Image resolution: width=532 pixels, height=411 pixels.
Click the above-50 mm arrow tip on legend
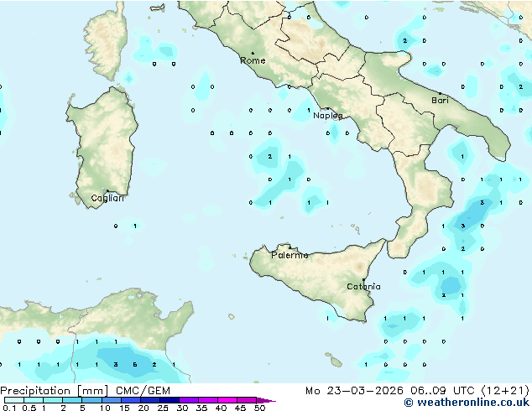point(266,400)
